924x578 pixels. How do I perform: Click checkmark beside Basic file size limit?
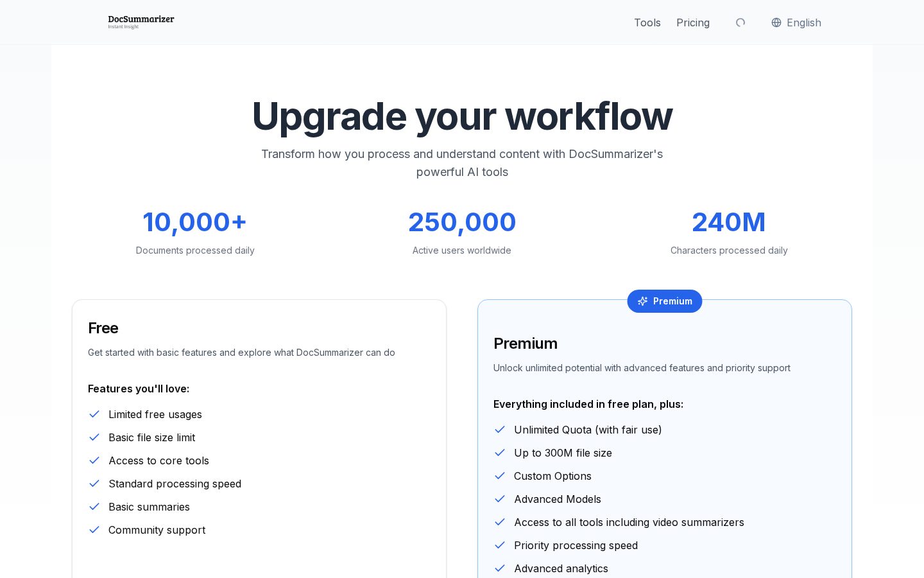(x=94, y=437)
